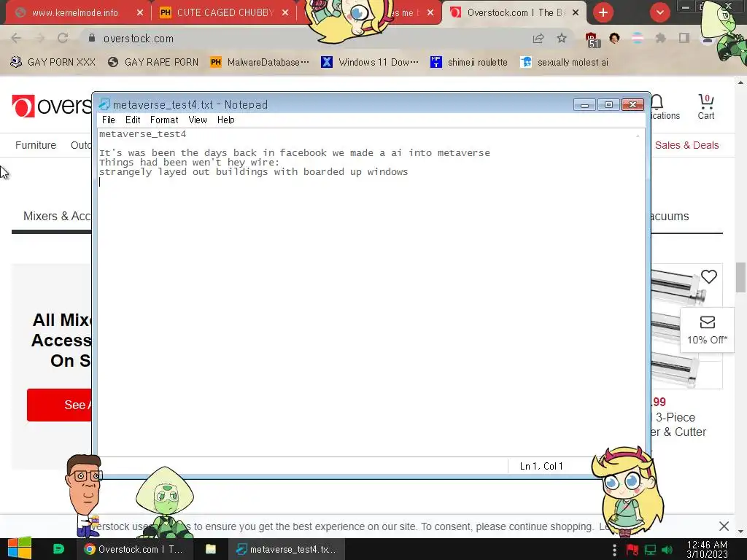This screenshot has width=747, height=560.
Task: Open a new tab with the plus button
Action: (603, 12)
